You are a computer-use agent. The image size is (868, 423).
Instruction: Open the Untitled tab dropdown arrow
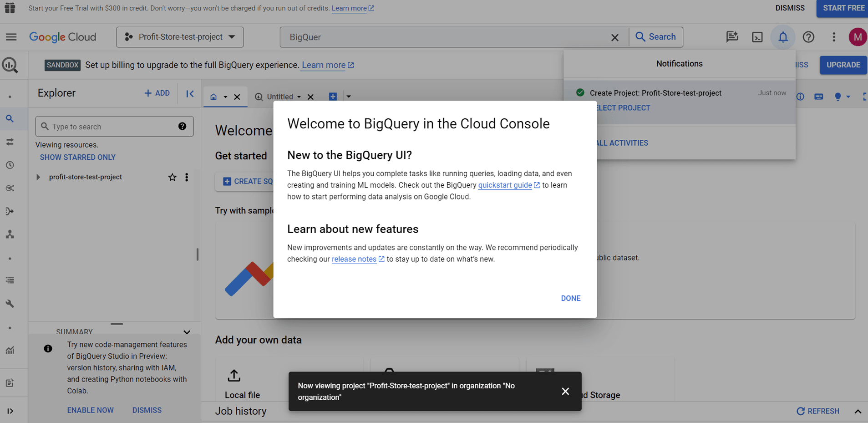click(299, 97)
